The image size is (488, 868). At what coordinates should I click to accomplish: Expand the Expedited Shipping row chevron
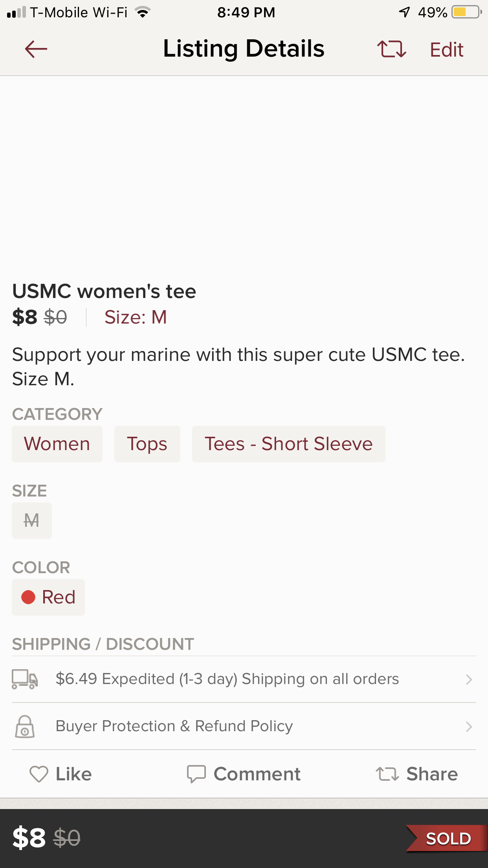pyautogui.click(x=468, y=679)
